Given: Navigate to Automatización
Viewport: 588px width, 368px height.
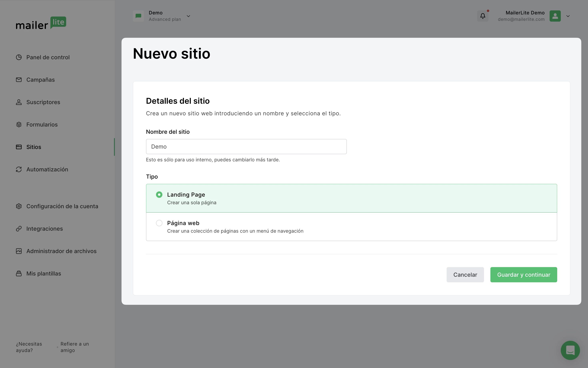Looking at the screenshot, I should click(47, 169).
